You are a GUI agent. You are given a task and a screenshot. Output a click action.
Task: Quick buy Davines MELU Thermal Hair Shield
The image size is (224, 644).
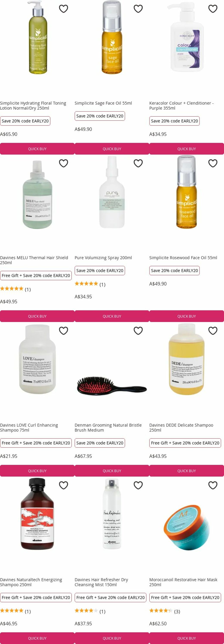tap(37, 316)
